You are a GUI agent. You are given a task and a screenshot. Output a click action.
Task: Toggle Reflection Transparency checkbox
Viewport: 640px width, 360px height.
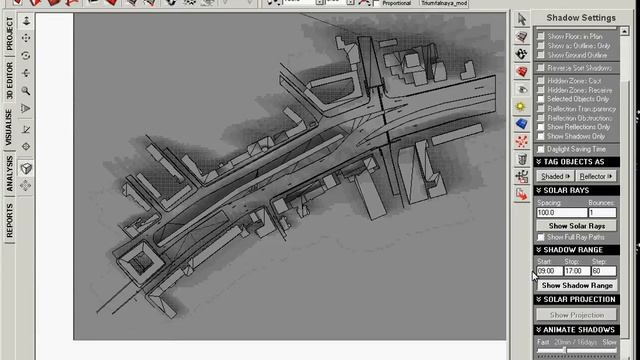pos(541,109)
